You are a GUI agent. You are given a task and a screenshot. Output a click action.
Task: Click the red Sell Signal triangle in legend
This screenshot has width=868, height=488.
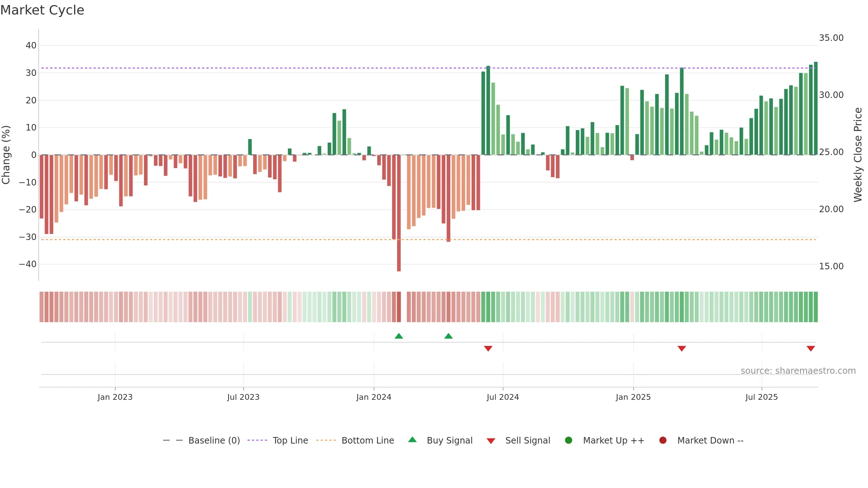[x=491, y=441]
